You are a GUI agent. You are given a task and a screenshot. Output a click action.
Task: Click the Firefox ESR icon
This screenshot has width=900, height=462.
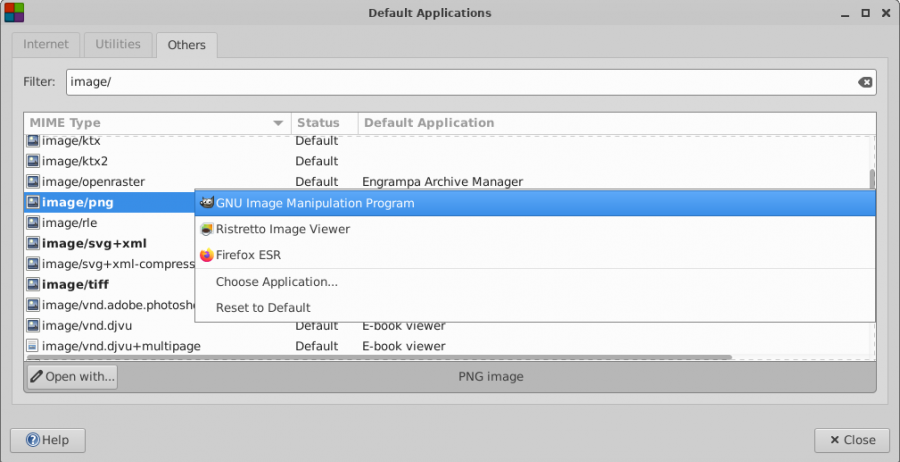tap(207, 255)
